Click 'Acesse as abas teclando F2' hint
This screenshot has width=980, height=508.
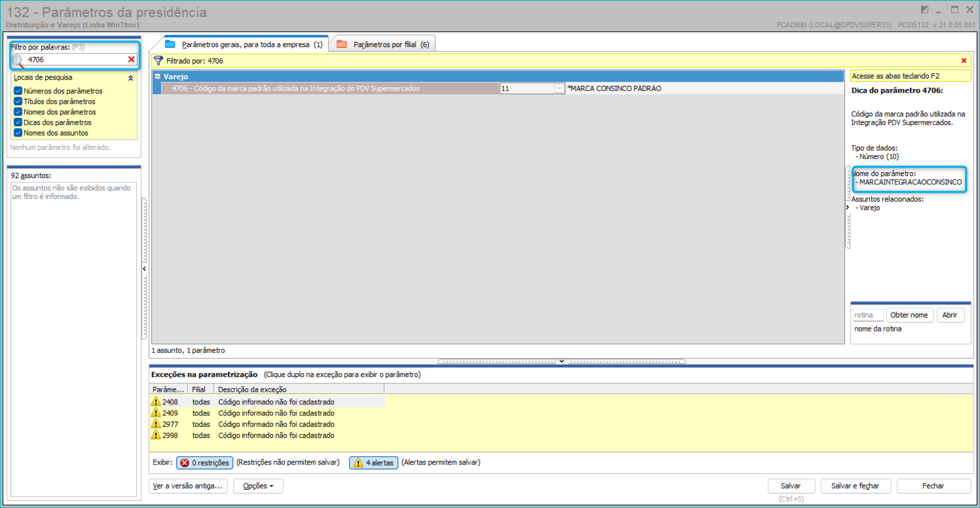coord(896,76)
